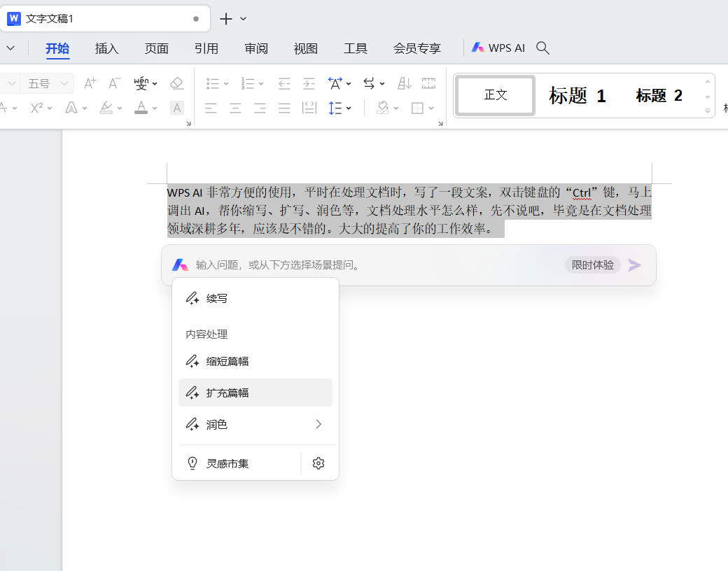Image resolution: width=728 pixels, height=571 pixels.
Task: Open 灵感市集 in the AI menu
Action: (227, 463)
